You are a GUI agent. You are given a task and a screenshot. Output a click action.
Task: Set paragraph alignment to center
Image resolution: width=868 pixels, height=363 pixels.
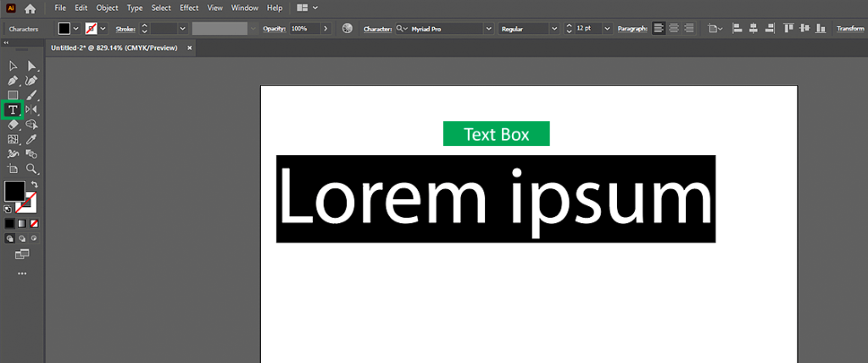point(675,28)
